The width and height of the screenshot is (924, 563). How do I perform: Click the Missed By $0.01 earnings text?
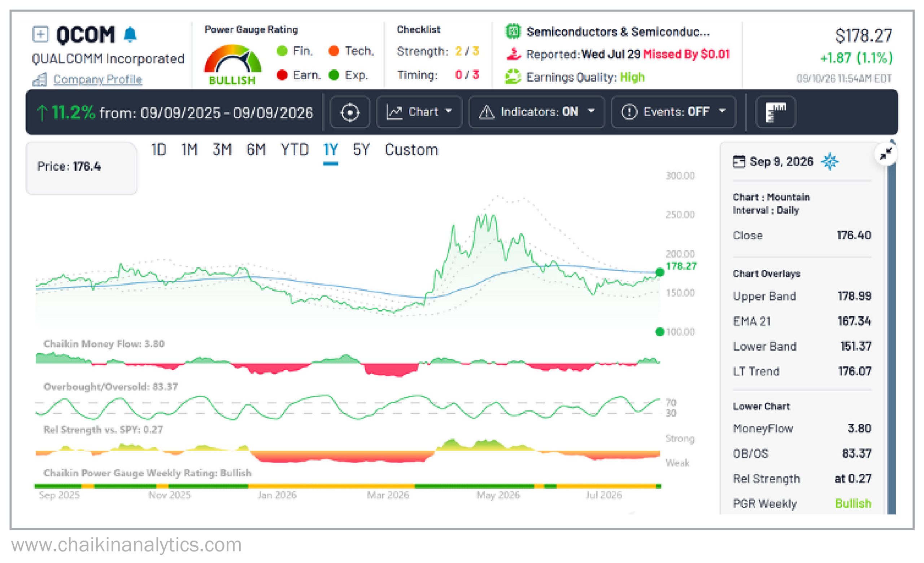(x=686, y=54)
